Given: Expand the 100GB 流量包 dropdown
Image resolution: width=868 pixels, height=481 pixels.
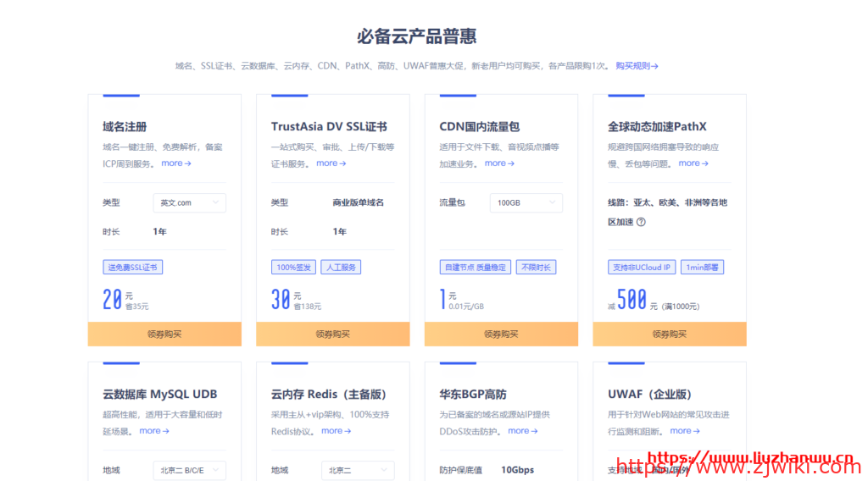Looking at the screenshot, I should (526, 203).
